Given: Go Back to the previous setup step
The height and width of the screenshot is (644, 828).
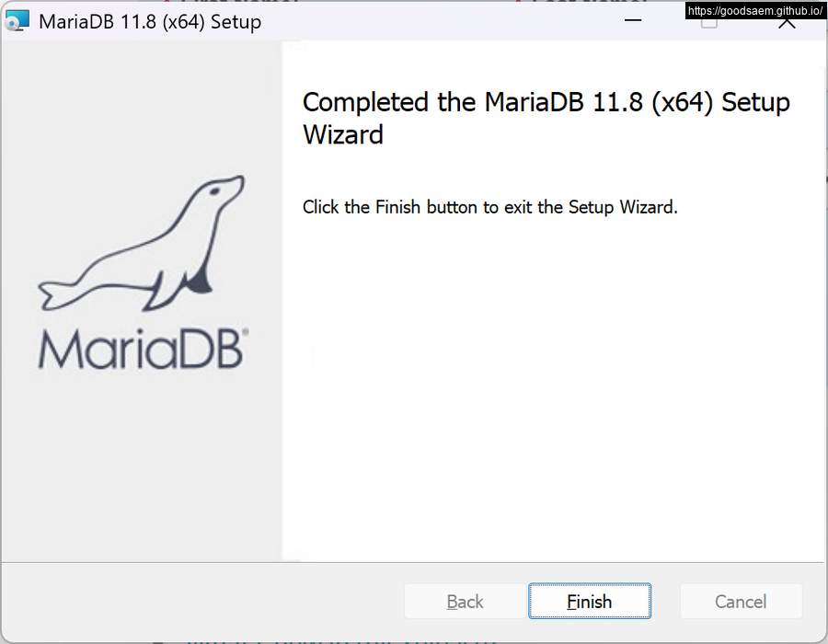Looking at the screenshot, I should (x=465, y=601).
